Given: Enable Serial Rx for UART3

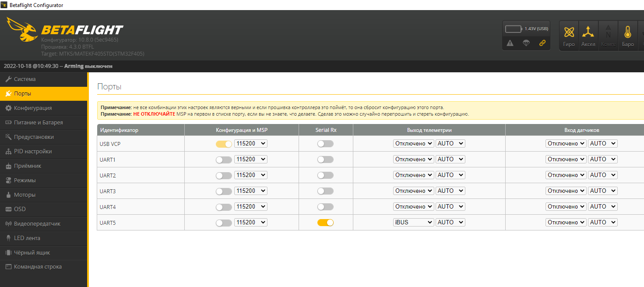Looking at the screenshot, I should (x=325, y=191).
